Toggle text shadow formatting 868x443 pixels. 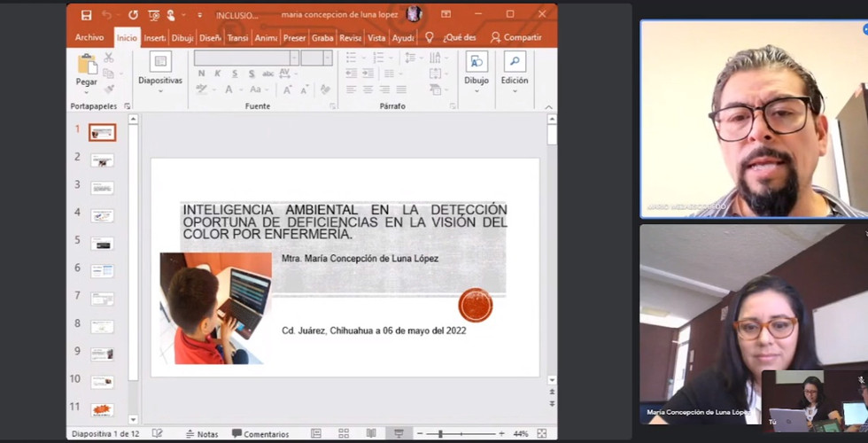(x=252, y=73)
